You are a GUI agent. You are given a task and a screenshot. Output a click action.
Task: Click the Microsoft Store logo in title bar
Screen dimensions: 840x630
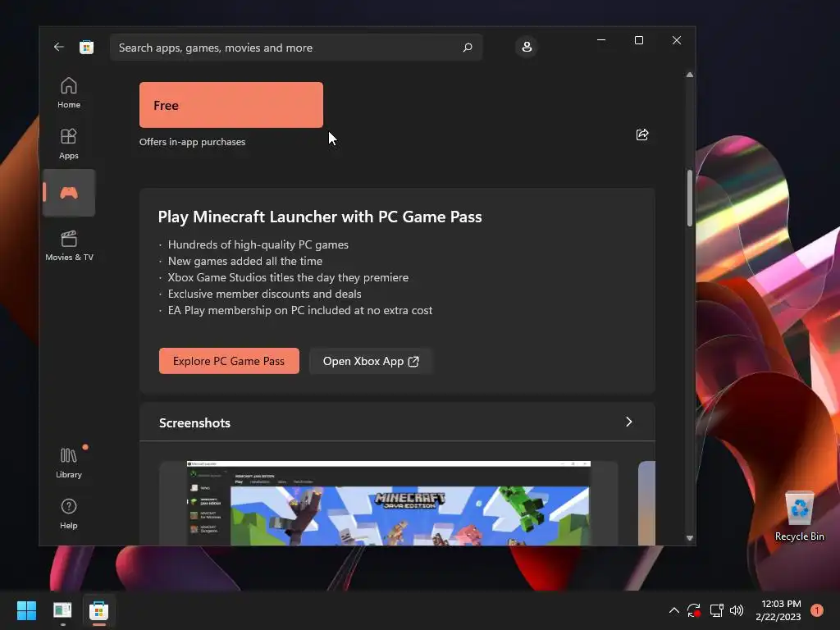pos(86,47)
